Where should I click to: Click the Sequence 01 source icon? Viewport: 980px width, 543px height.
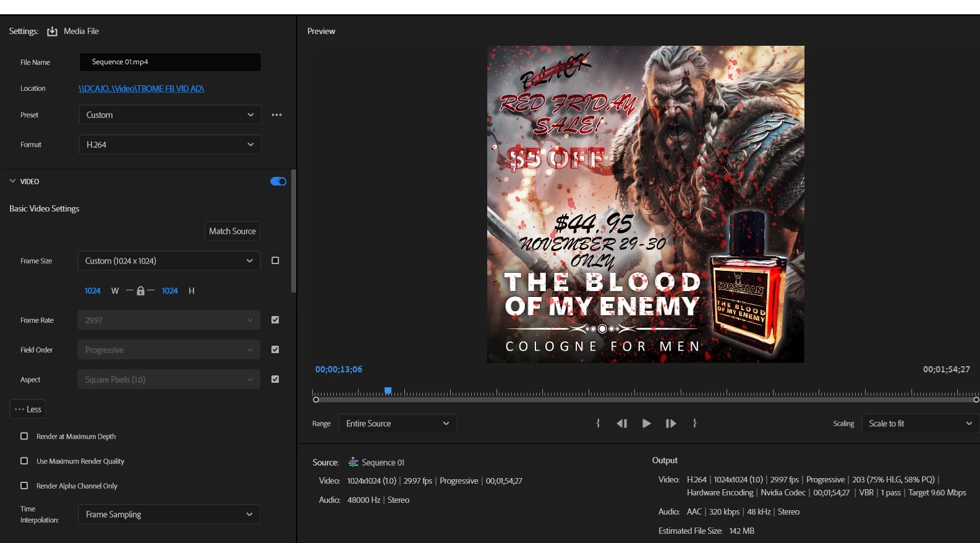[x=353, y=463]
